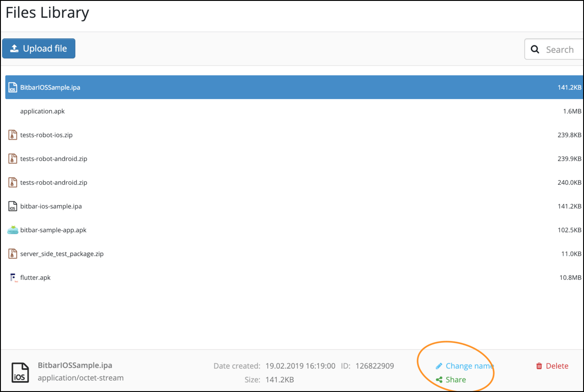Click the Android icon beside bitbar-sample-app.apk
Image resolution: width=584 pixels, height=392 pixels.
13,230
